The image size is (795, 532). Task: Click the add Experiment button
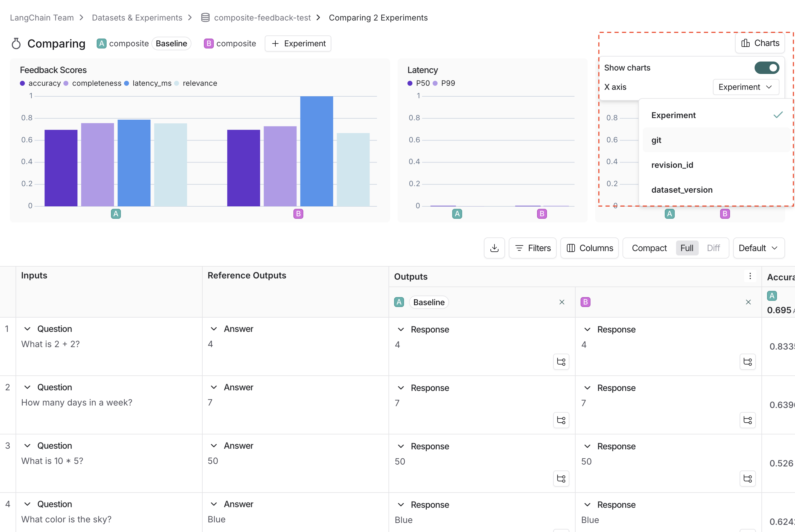[x=298, y=44]
